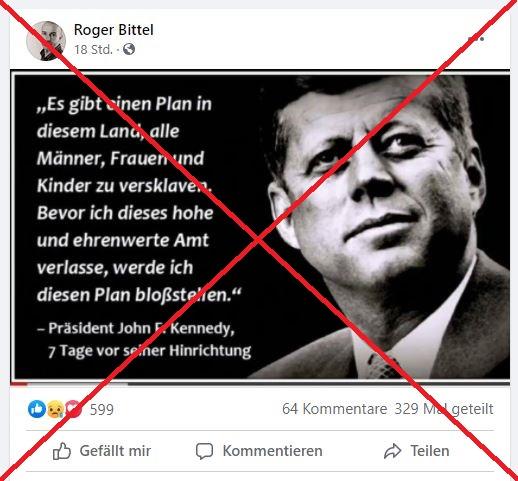
Task: Click the Kommentieren button
Action: coord(259,451)
